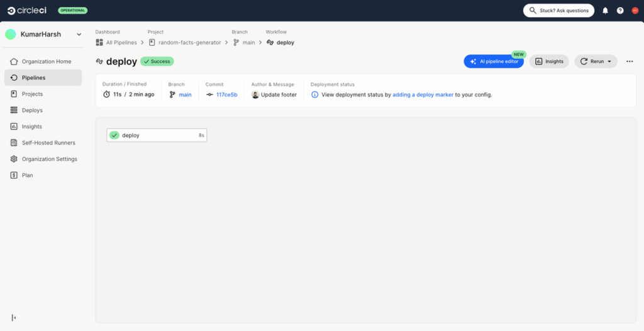The height and width of the screenshot is (331, 644).
Task: Expand the KumarHarsh organization switcher
Action: coord(79,35)
